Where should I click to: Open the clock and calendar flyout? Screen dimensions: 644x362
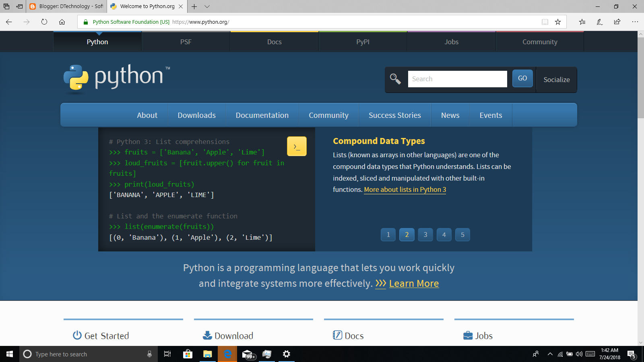[610, 354]
